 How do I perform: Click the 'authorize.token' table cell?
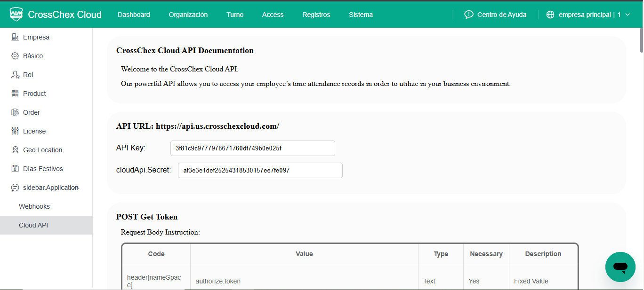point(218,281)
